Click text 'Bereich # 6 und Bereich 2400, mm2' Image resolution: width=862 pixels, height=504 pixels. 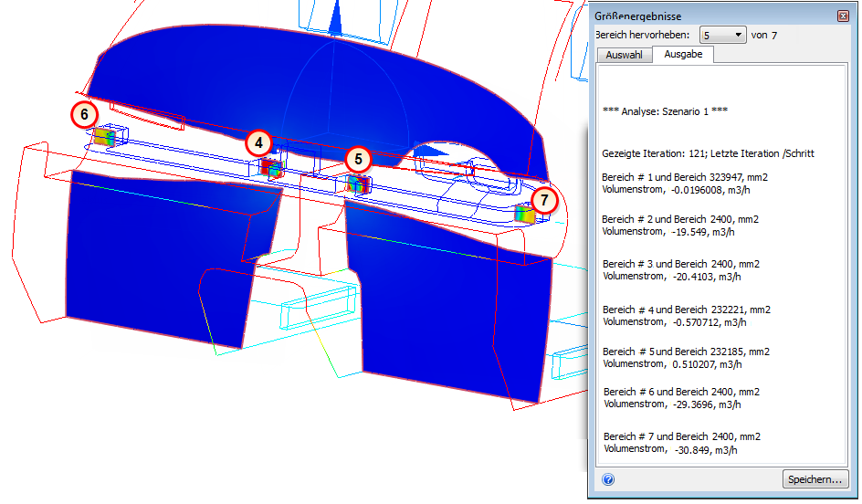coord(682,392)
